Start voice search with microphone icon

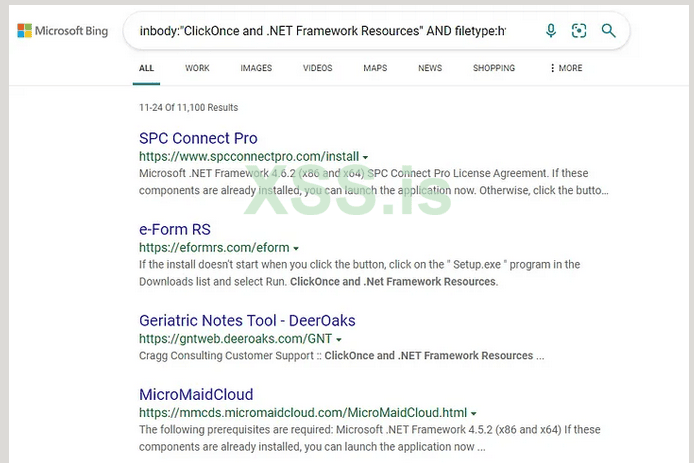click(x=551, y=31)
